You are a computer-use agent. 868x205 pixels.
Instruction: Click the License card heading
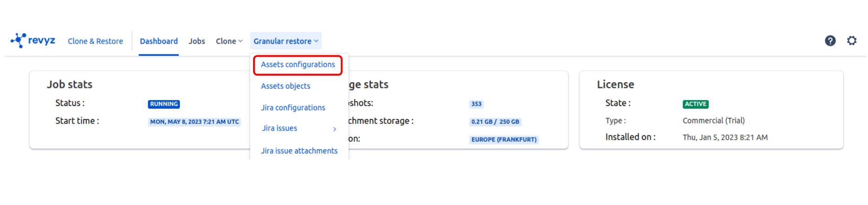pyautogui.click(x=615, y=84)
